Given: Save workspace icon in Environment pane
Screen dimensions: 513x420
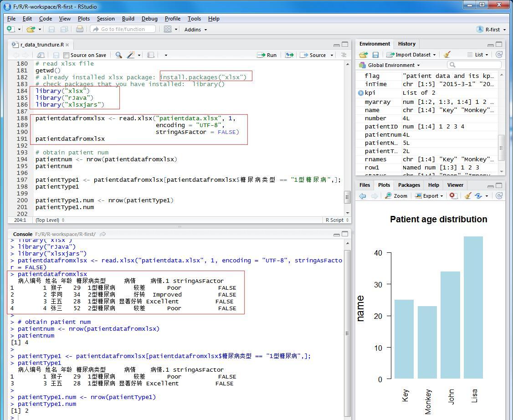Looking at the screenshot, I should [x=375, y=55].
